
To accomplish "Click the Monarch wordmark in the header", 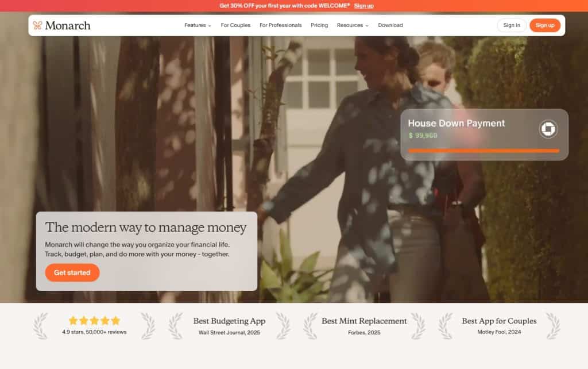I will click(68, 25).
